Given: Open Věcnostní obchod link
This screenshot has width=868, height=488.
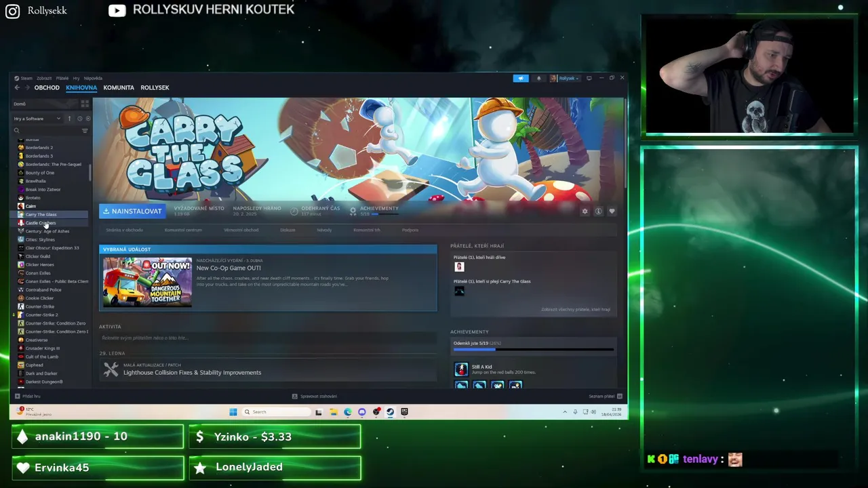Looking at the screenshot, I should pos(241,230).
